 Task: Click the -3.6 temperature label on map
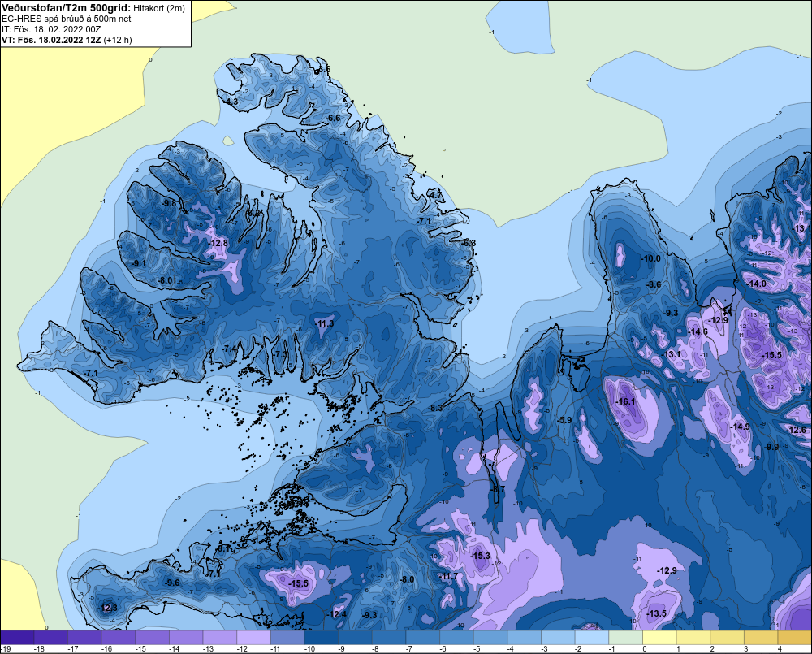coord(323,69)
